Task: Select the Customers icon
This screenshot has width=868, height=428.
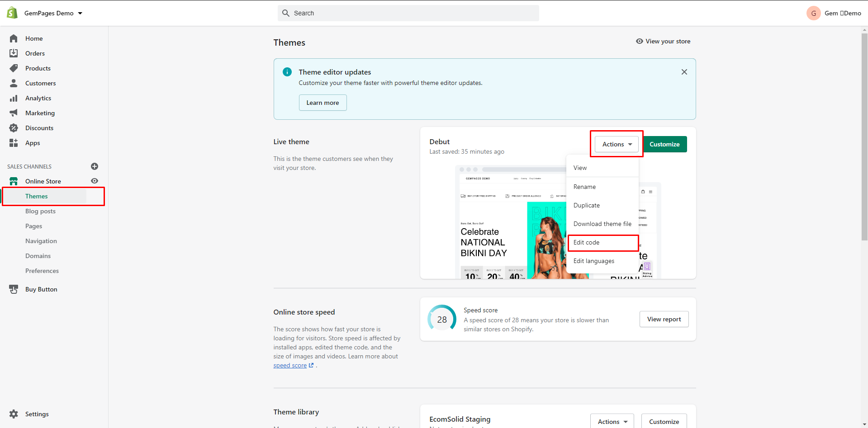Action: tap(14, 83)
